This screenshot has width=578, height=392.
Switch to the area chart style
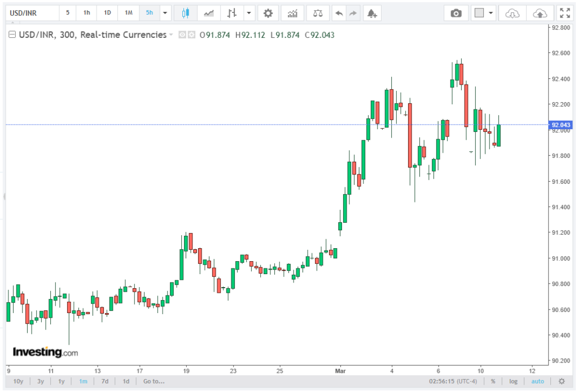tap(209, 13)
